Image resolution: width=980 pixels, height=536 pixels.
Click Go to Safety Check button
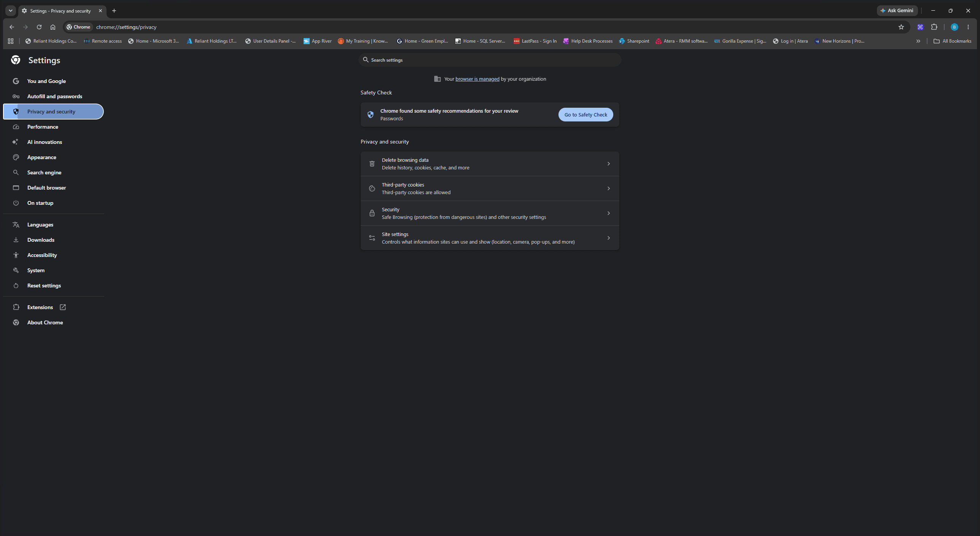[585, 115]
